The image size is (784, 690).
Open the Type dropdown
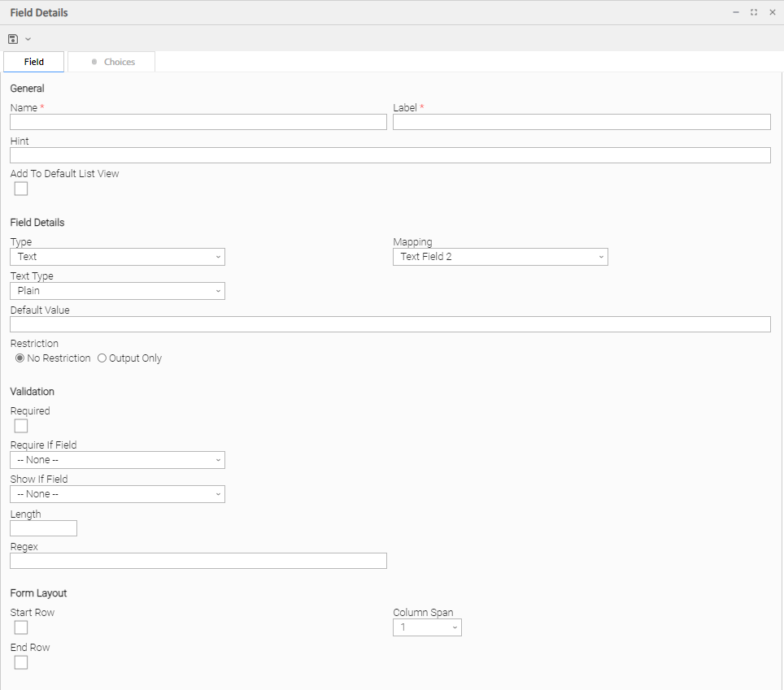pyautogui.click(x=117, y=257)
